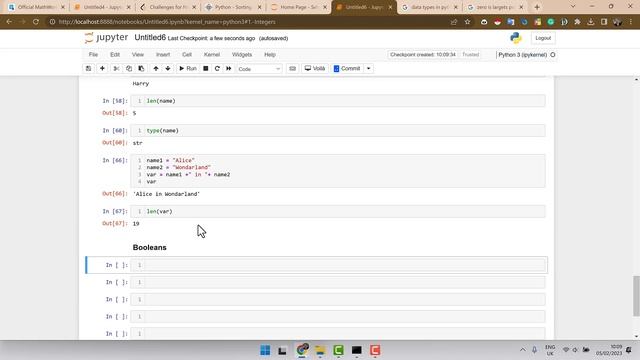Click the Logout button
Image resolution: width=640 pixels, height=360 pixels.
click(x=543, y=38)
